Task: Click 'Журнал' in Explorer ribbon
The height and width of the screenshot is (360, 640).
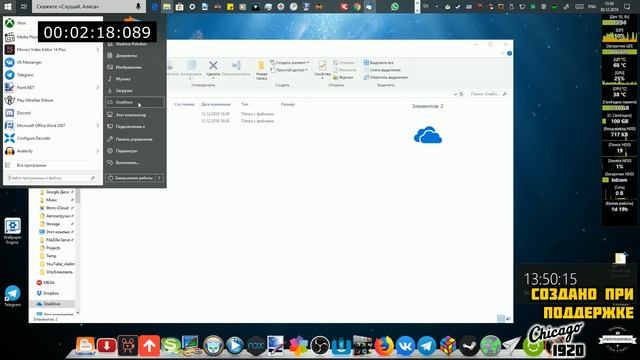Action: click(343, 77)
